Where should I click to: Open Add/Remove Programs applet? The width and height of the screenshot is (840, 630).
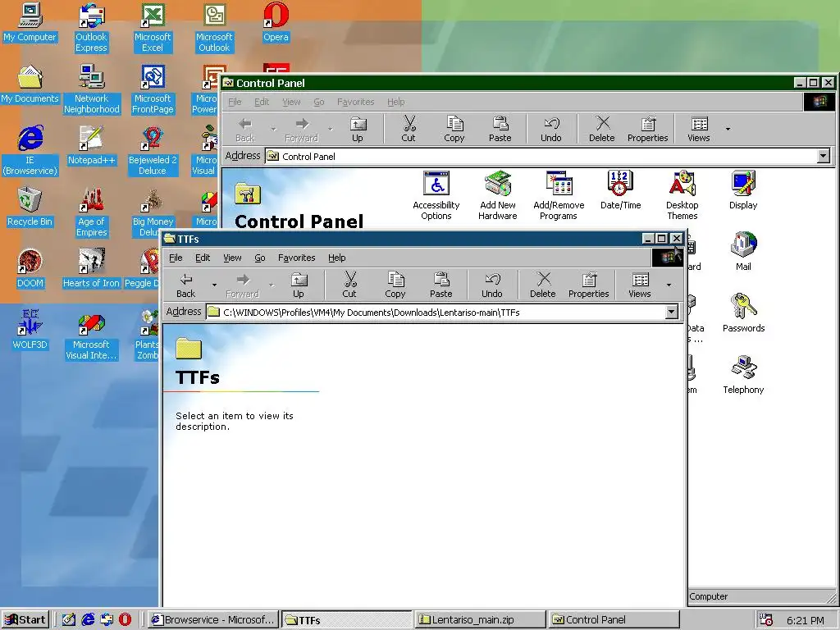558,195
